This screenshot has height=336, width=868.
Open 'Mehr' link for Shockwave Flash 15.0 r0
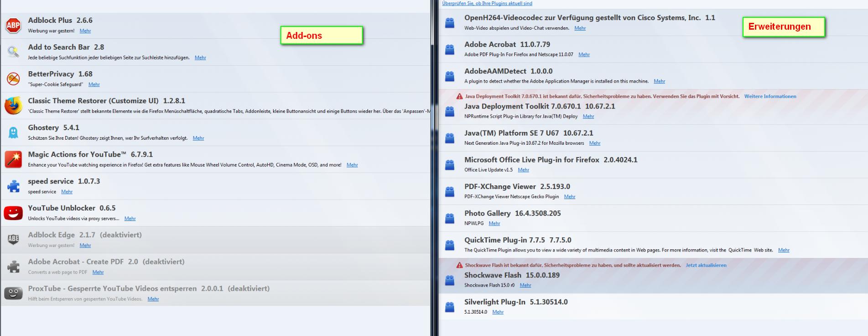pyautogui.click(x=525, y=285)
